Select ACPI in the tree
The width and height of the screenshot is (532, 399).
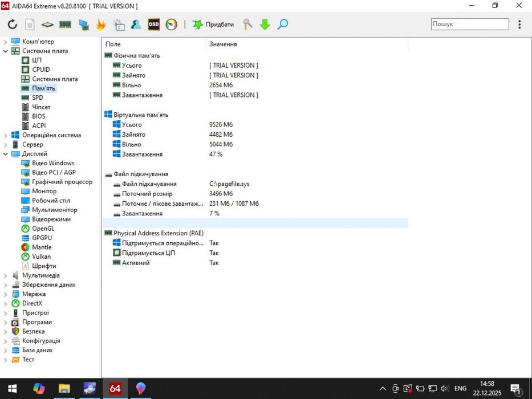[39, 125]
